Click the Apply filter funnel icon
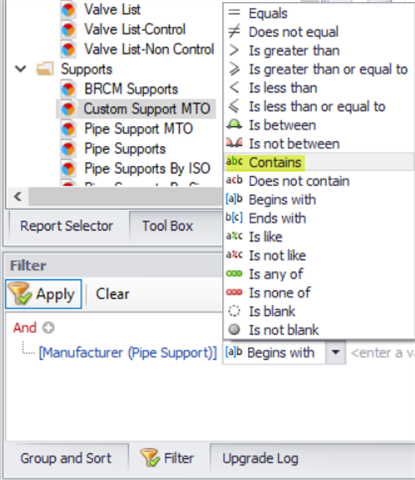 click(x=20, y=294)
